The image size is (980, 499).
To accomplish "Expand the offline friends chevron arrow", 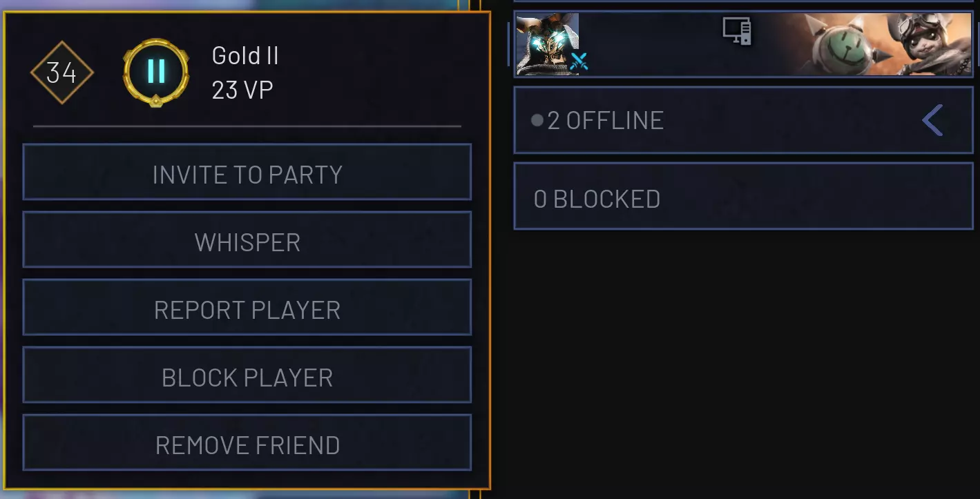I will 932,121.
